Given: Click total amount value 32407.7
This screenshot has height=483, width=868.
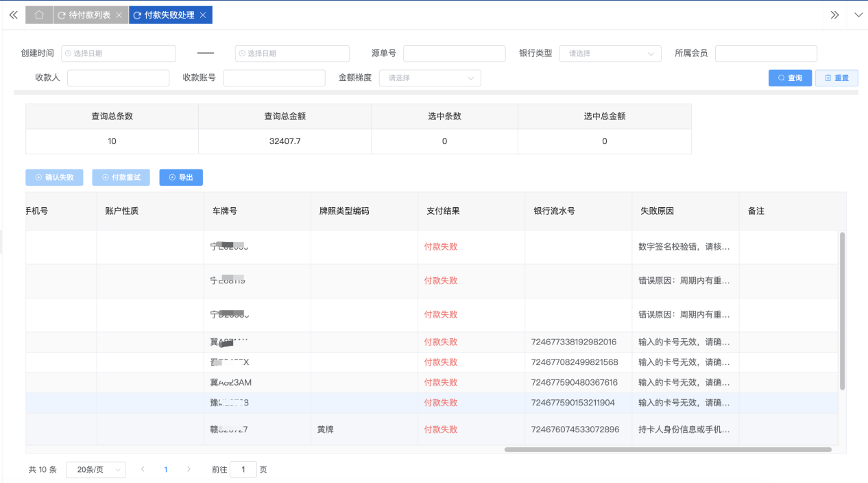Looking at the screenshot, I should point(285,141).
